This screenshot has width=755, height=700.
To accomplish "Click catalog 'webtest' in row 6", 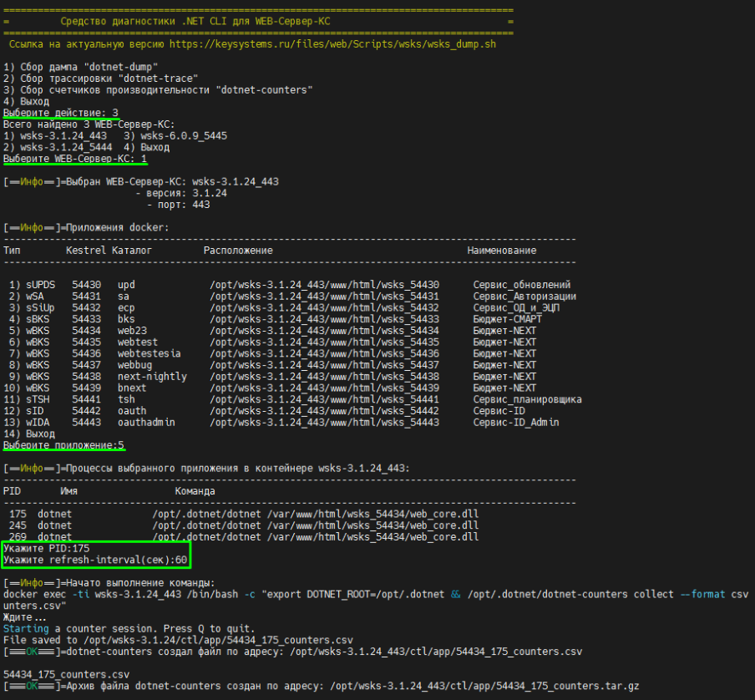I will pyautogui.click(x=138, y=342).
